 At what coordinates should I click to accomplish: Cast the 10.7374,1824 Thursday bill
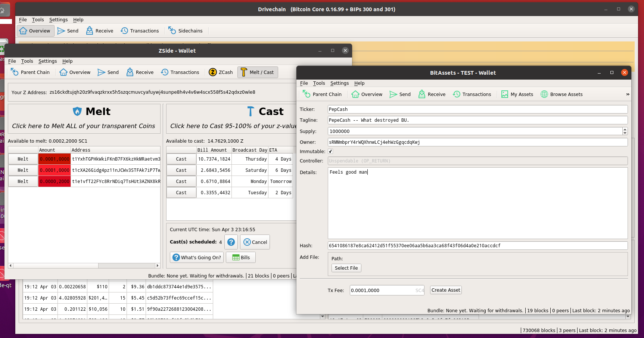tap(181, 159)
